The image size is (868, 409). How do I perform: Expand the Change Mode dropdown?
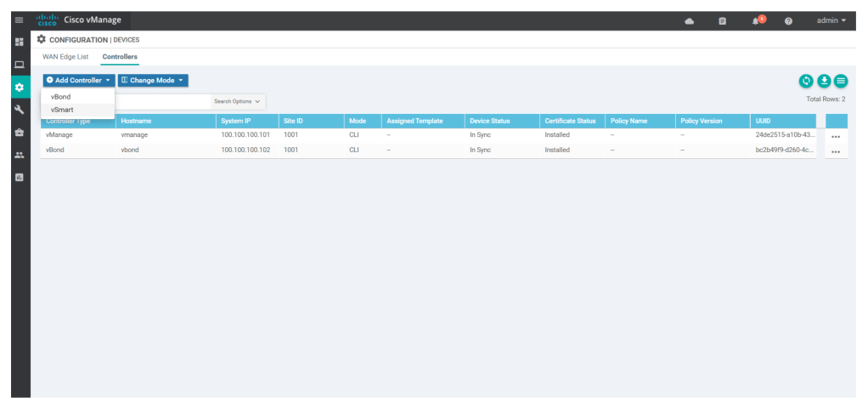coord(153,80)
